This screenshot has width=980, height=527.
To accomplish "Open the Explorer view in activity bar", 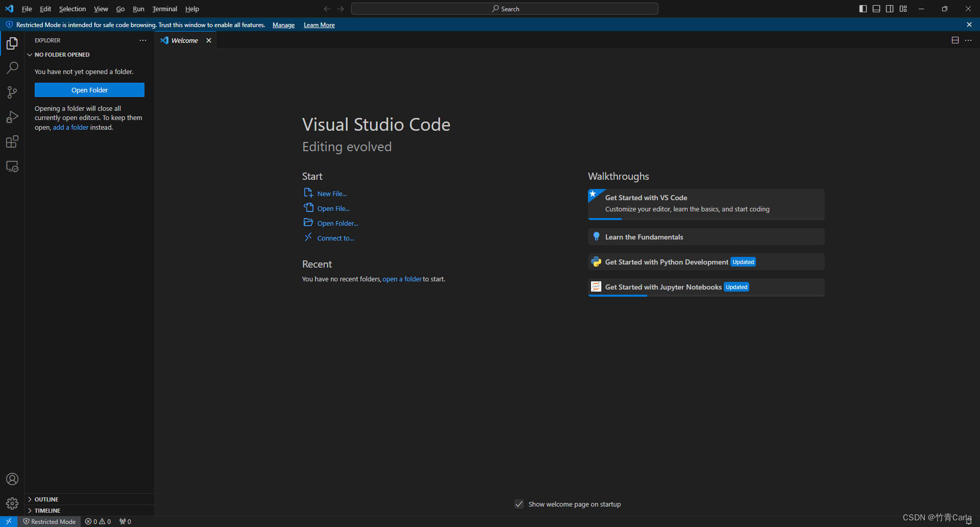I will click(x=12, y=44).
